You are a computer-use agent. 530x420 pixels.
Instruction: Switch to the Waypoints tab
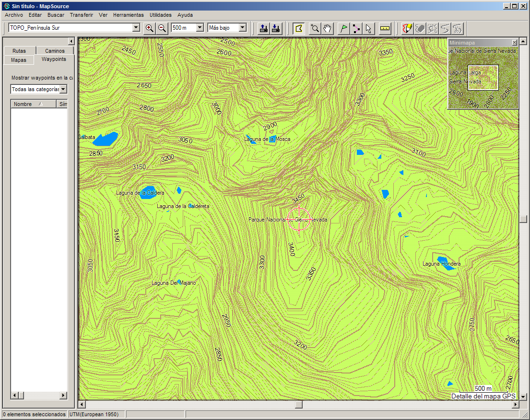(x=54, y=59)
